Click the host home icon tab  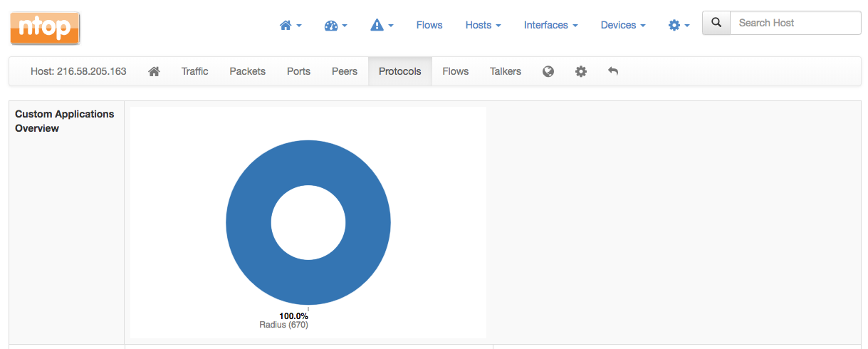pyautogui.click(x=154, y=71)
